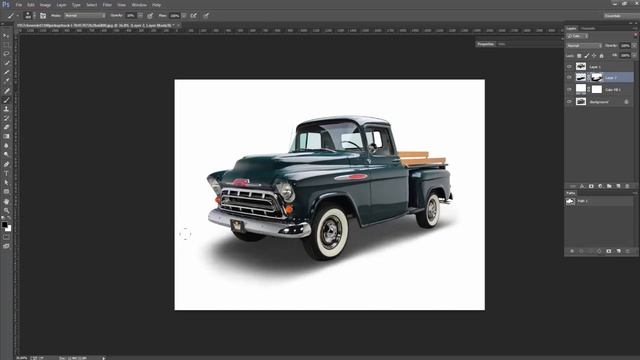
Task: Toggle lock image pixels
Action: tap(587, 56)
